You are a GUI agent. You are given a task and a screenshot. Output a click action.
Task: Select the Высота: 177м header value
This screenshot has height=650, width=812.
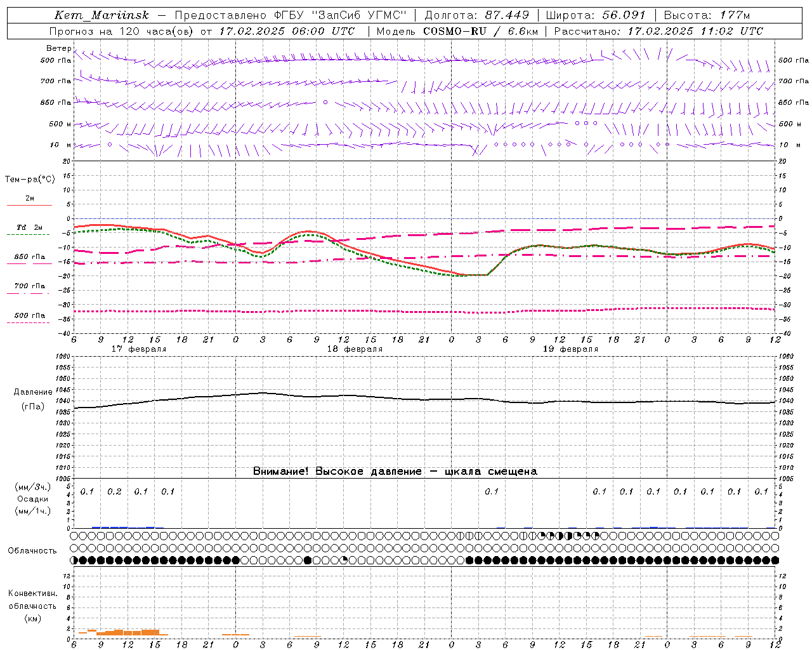pos(707,15)
